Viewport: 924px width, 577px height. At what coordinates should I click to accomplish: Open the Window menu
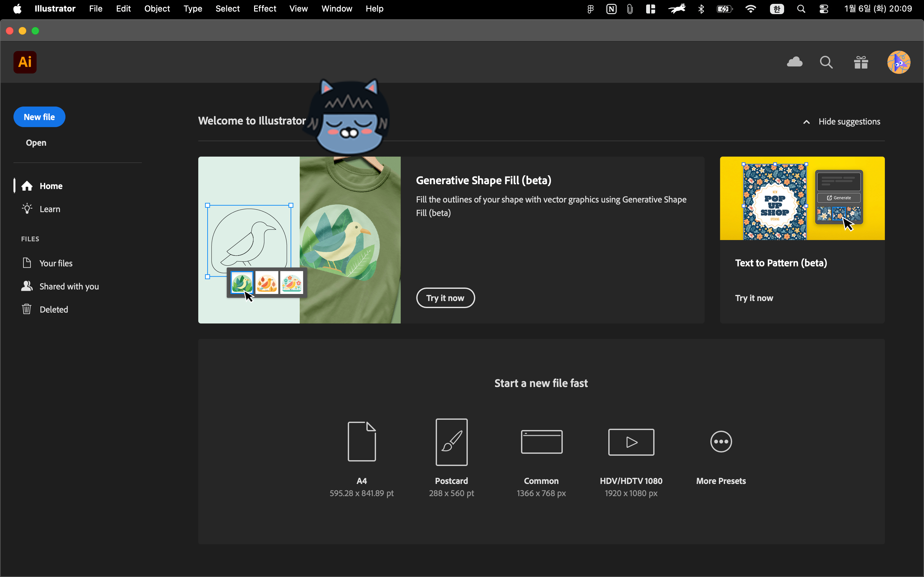click(x=336, y=9)
